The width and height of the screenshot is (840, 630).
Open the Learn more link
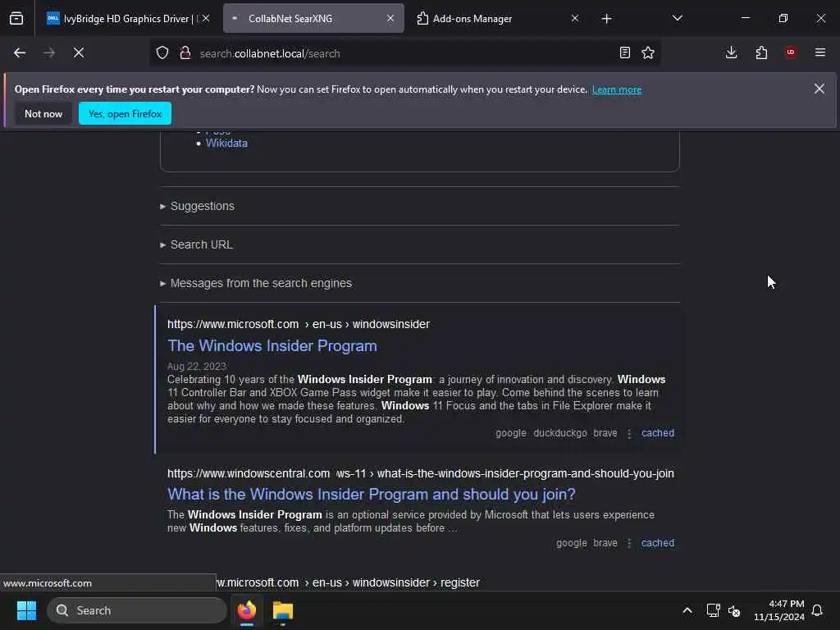(617, 89)
